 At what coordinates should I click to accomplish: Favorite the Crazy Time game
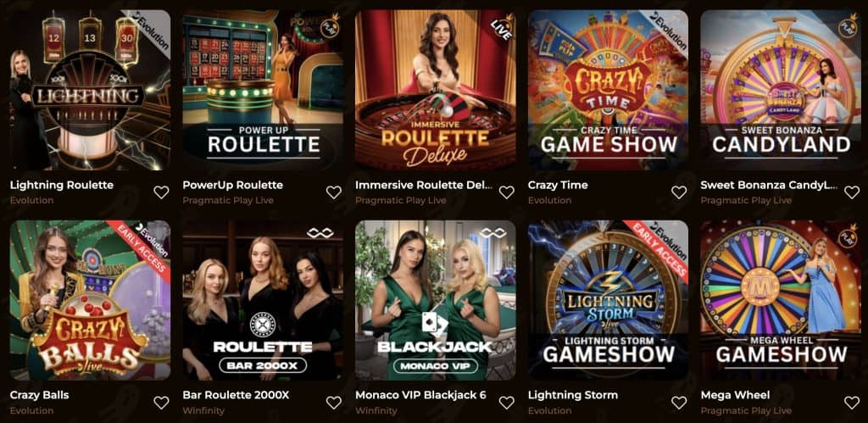click(679, 192)
